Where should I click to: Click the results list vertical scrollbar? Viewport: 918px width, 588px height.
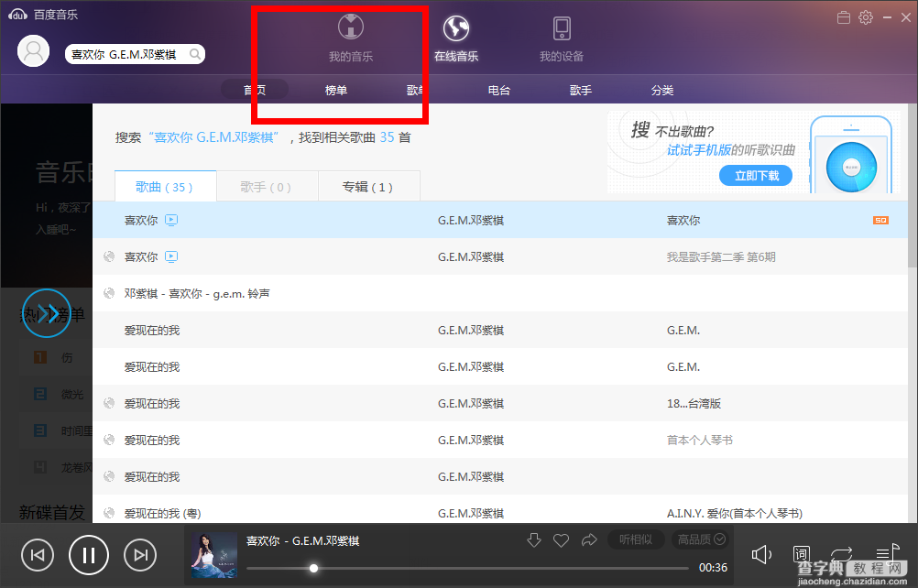tap(913, 186)
